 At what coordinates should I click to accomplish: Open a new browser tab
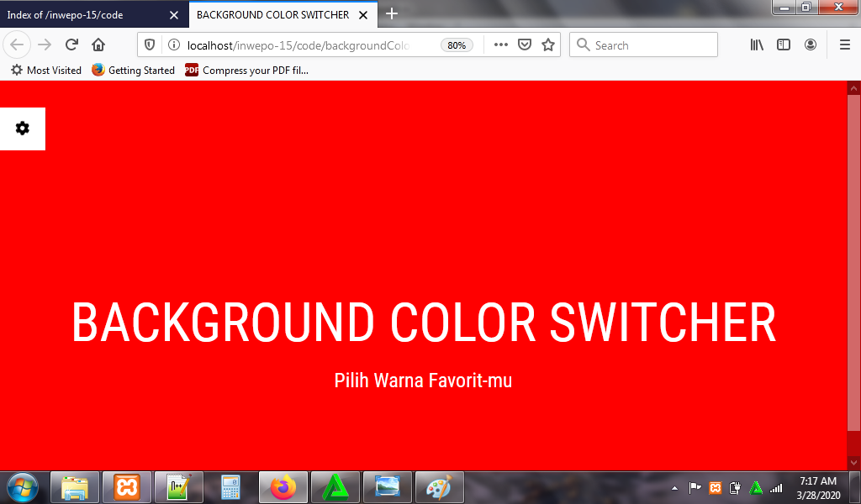coord(392,14)
